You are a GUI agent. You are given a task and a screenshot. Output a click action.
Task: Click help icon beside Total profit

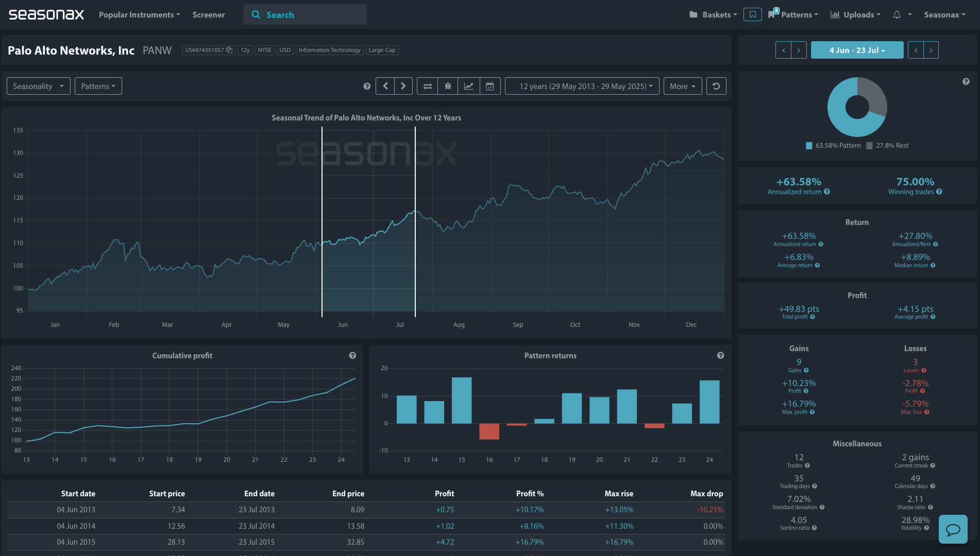813,317
